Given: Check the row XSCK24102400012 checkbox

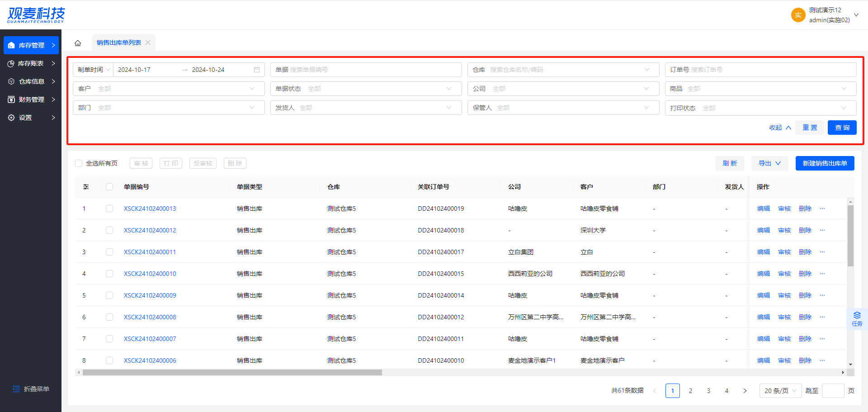Looking at the screenshot, I should pos(109,230).
